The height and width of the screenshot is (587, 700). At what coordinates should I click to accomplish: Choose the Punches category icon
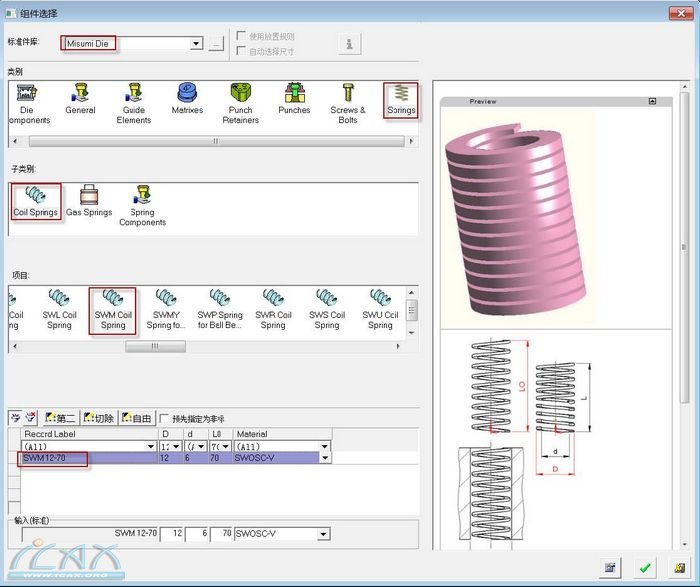coord(294,100)
